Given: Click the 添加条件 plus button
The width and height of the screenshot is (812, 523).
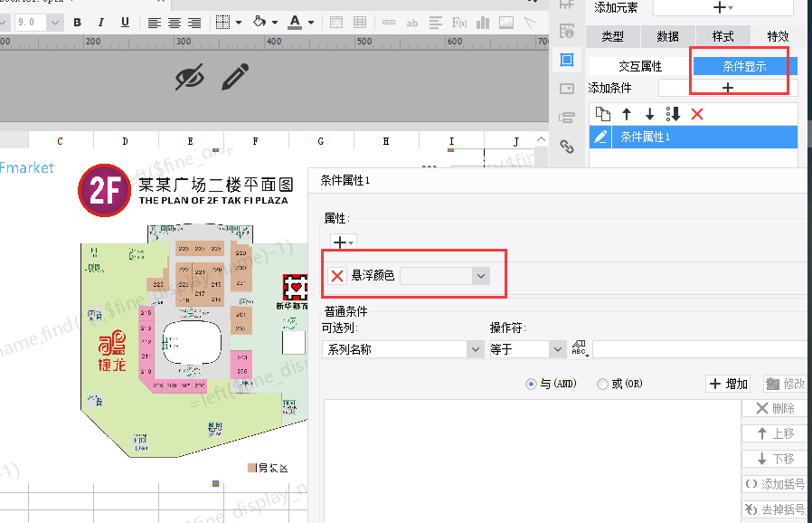Looking at the screenshot, I should point(727,88).
